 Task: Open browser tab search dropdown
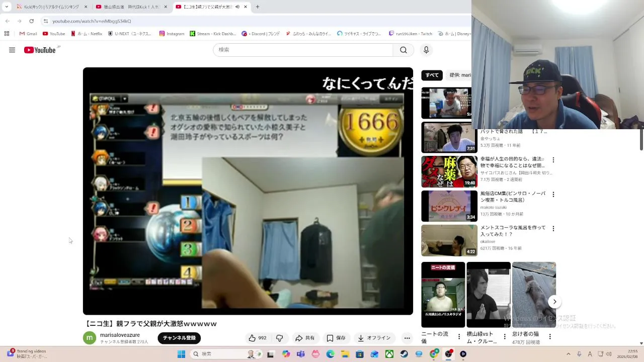point(6,7)
